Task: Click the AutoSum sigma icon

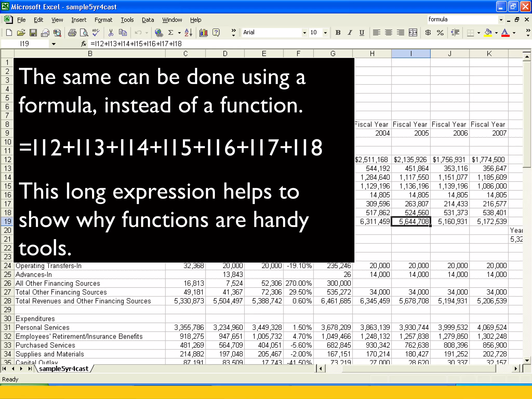Action: pos(171,32)
